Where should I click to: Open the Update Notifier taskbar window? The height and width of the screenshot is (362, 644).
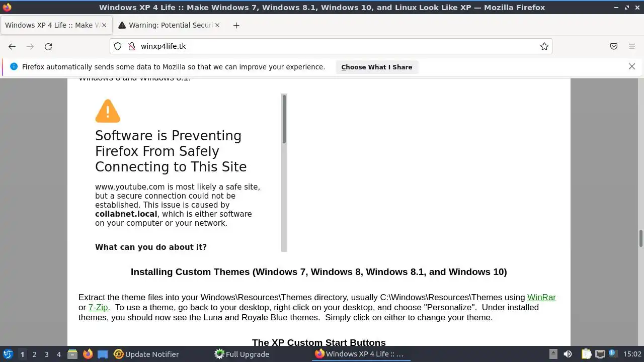[146, 354]
